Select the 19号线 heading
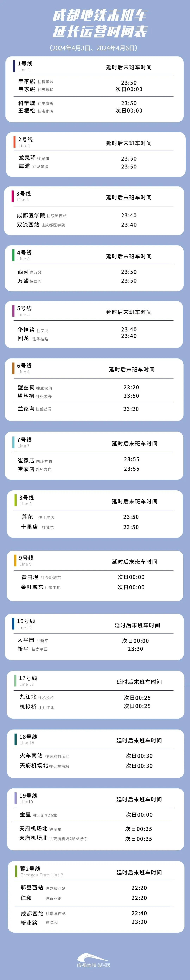Image resolution: width=190 pixels, height=980 pixels. (28, 795)
